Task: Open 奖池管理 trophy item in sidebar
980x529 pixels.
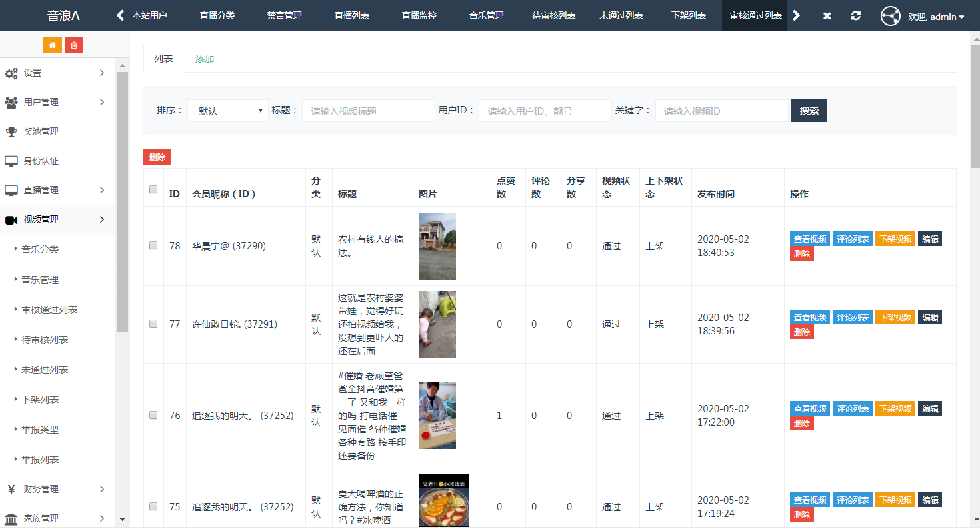Action: pos(41,131)
